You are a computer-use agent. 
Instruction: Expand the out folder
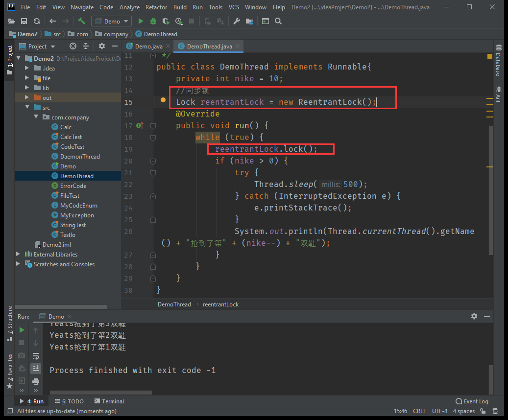[27, 97]
